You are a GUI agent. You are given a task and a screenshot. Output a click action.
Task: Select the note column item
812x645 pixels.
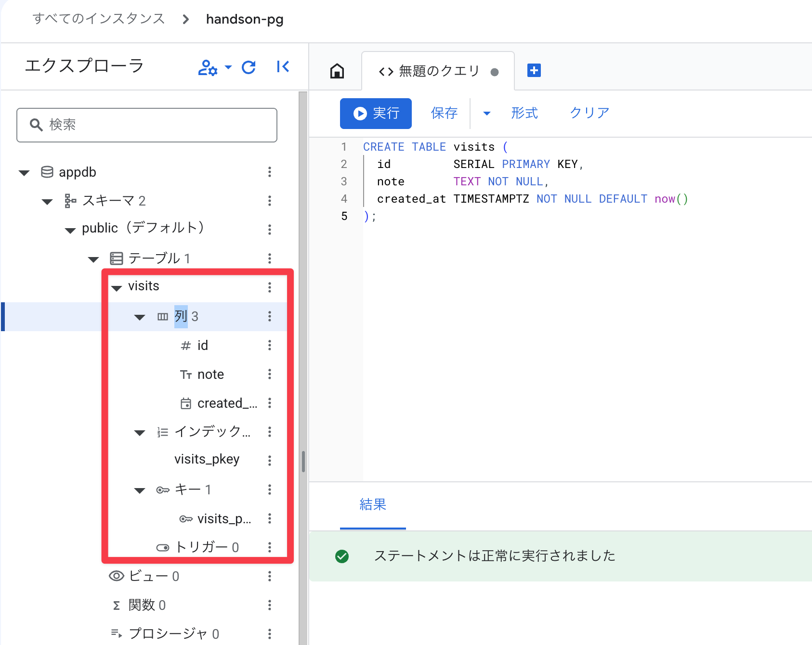pyautogui.click(x=202, y=374)
